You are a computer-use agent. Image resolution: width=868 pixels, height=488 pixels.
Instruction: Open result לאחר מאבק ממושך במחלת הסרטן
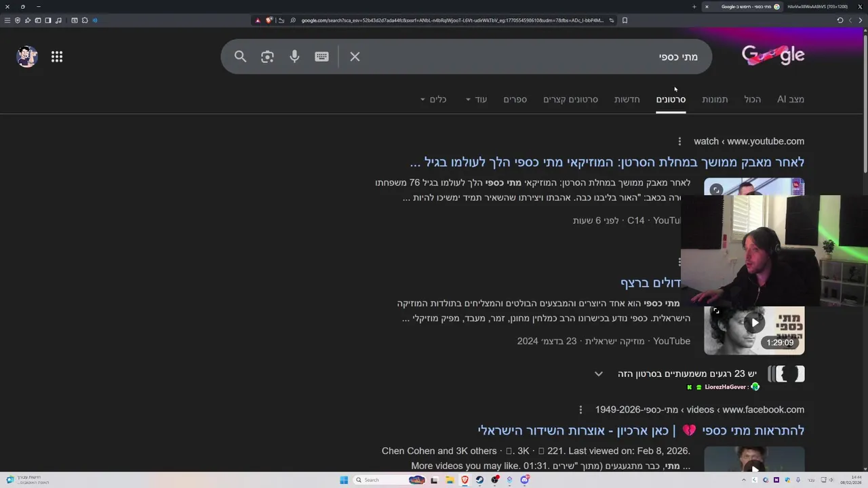point(607,162)
